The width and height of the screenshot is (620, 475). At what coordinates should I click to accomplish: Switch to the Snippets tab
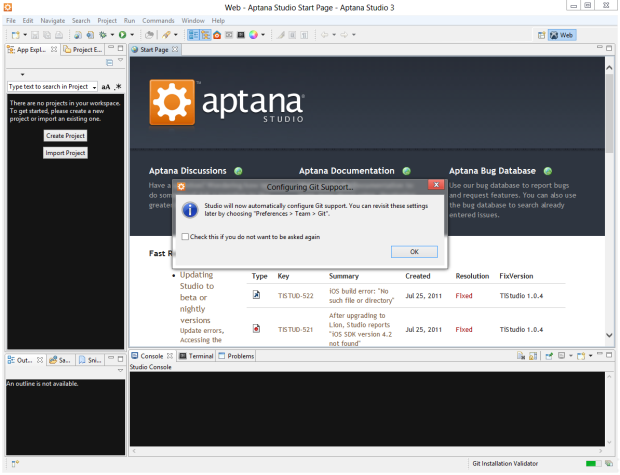click(90, 360)
